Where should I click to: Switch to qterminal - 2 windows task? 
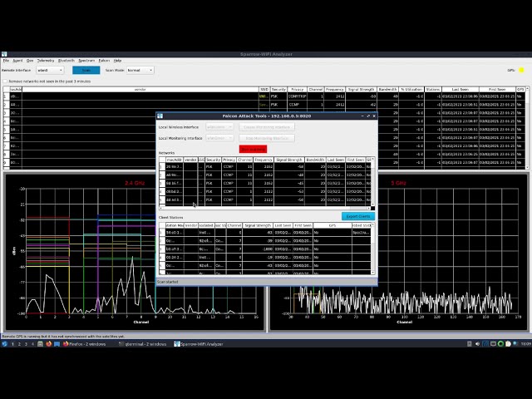pyautogui.click(x=143, y=344)
